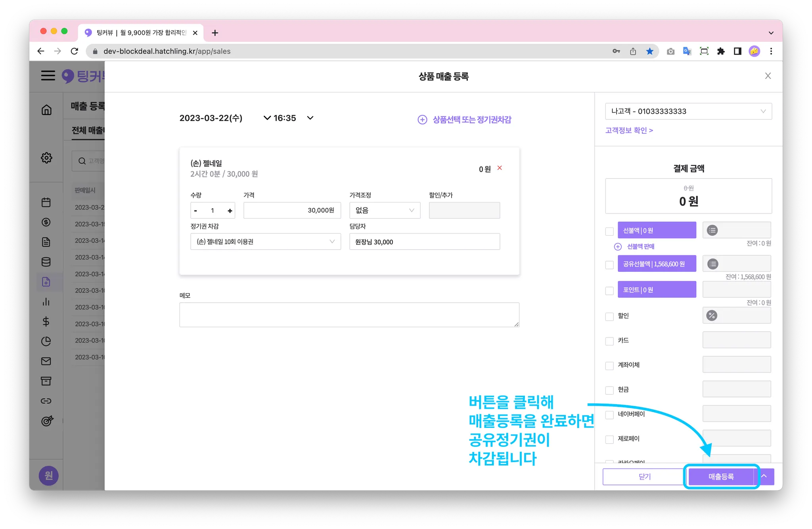The width and height of the screenshot is (812, 529).
Task: Check the 카드 payment checkbox
Action: pyautogui.click(x=609, y=341)
